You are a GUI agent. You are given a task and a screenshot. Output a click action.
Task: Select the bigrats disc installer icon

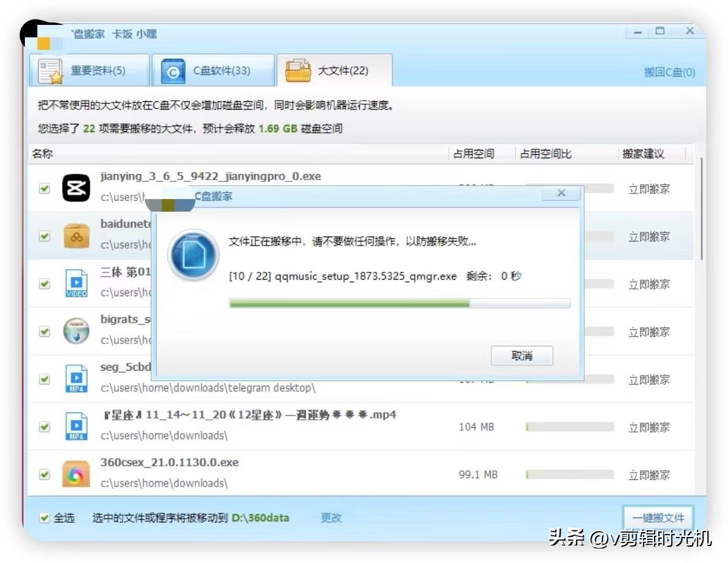click(76, 331)
